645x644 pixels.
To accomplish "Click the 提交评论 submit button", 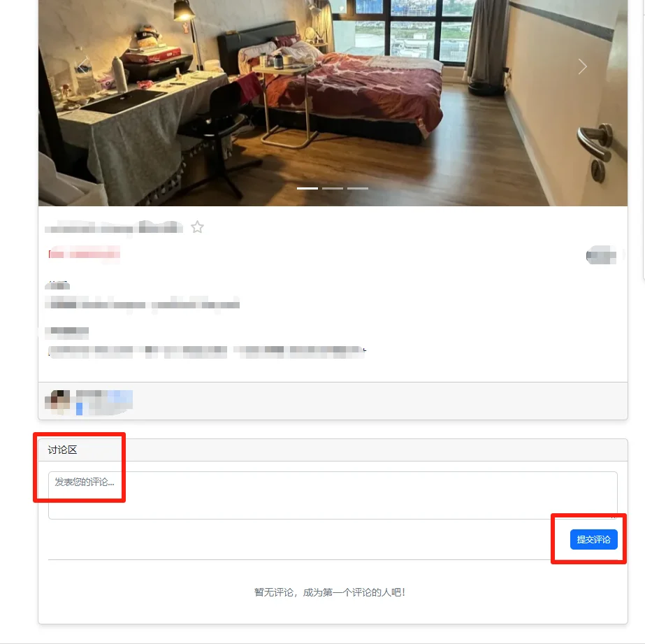I will (593, 540).
